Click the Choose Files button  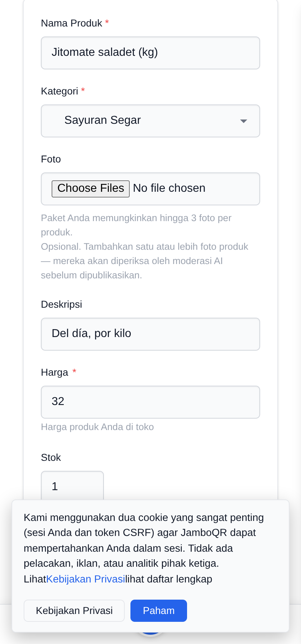pos(91,189)
